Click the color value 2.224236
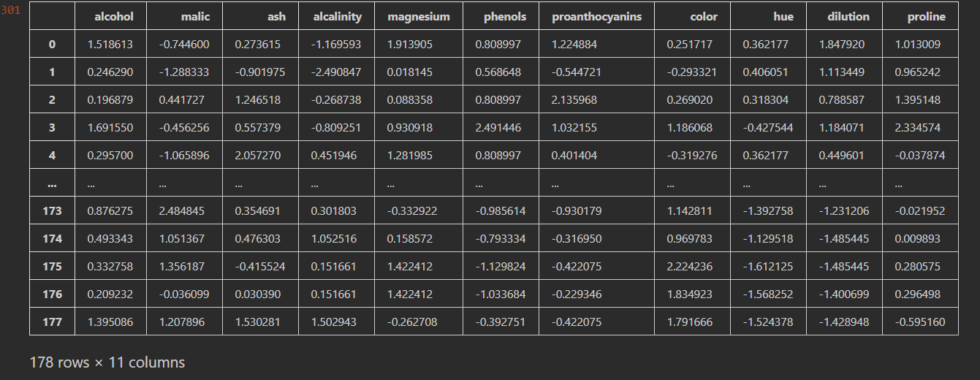This screenshot has height=380, width=980. pyautogui.click(x=690, y=266)
